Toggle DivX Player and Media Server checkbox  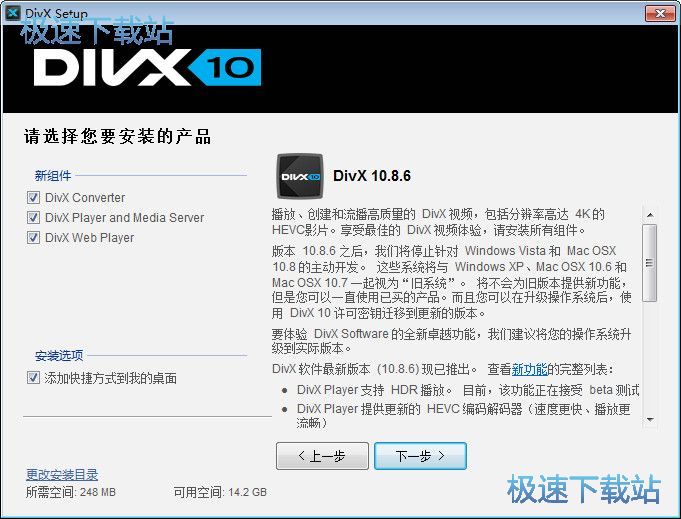[x=33, y=218]
